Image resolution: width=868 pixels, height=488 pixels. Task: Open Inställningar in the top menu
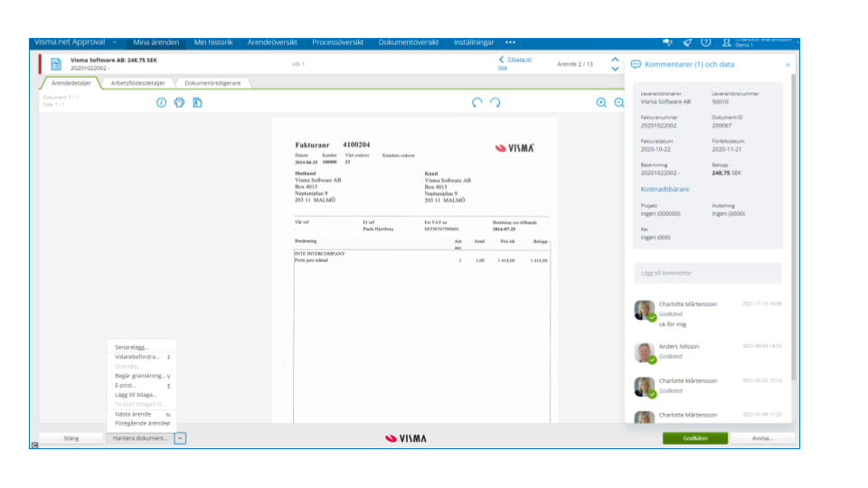(x=474, y=42)
